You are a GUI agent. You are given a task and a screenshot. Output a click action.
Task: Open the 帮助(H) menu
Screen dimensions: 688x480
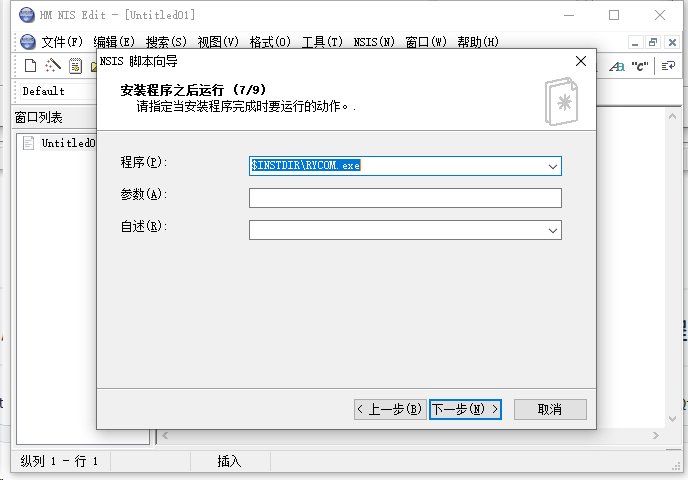tap(477, 42)
